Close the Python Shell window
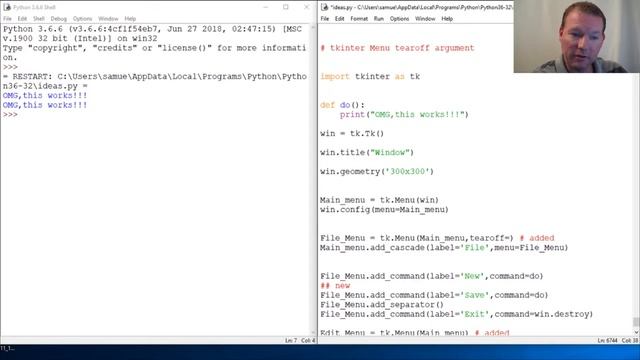Screen dimensions: 640x360 pos(307,7)
